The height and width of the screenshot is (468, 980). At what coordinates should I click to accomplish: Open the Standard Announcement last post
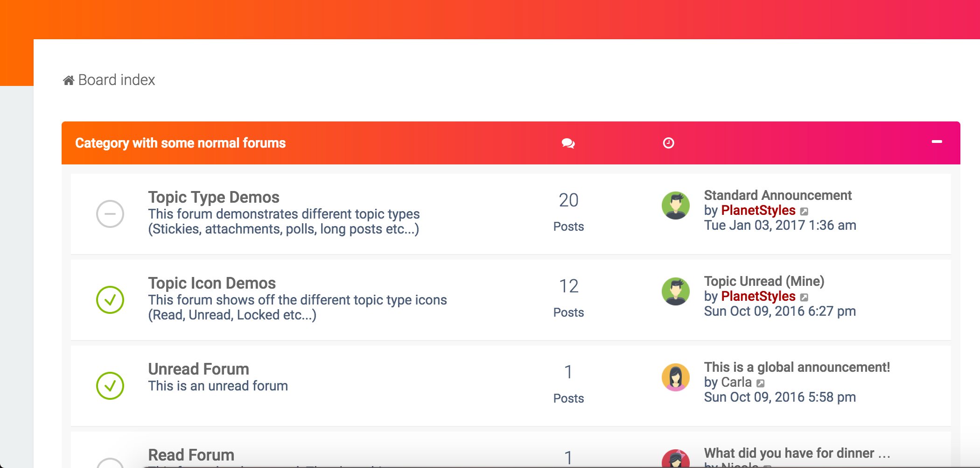pyautogui.click(x=777, y=195)
